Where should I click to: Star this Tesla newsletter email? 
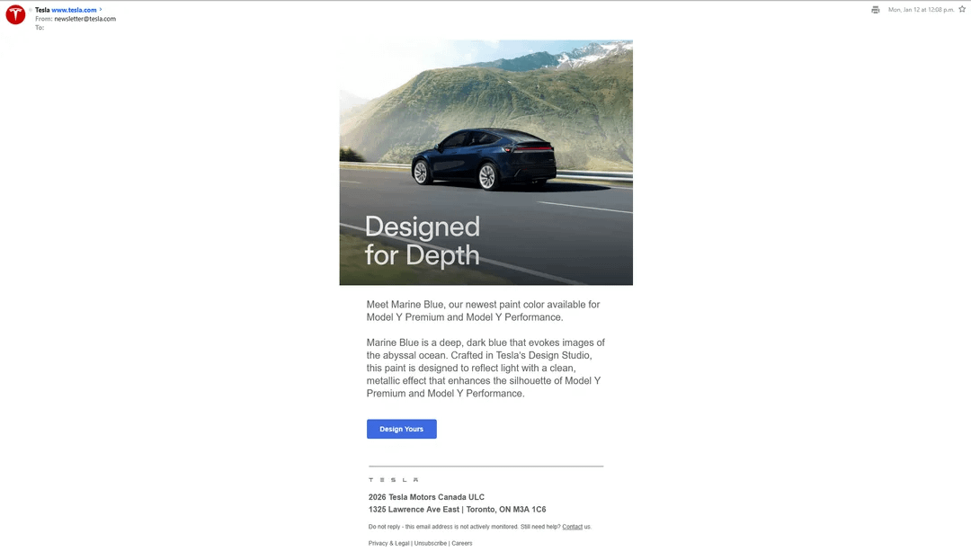tap(962, 9)
